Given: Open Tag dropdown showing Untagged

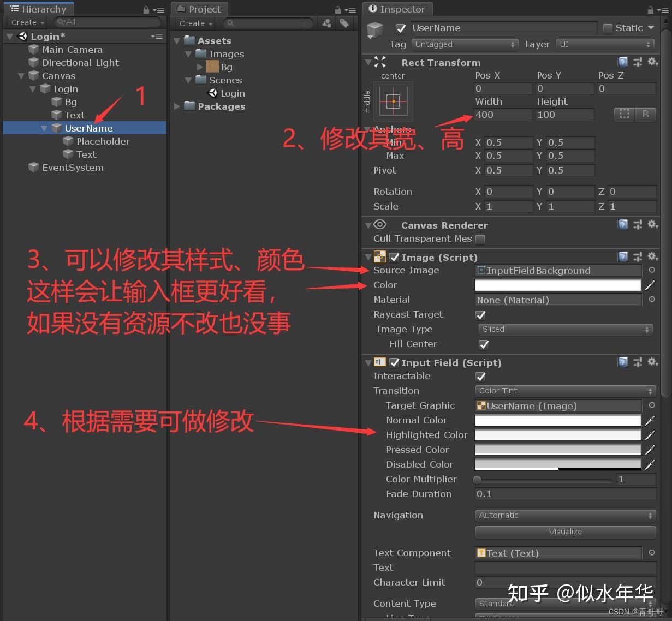Looking at the screenshot, I should point(465,44).
